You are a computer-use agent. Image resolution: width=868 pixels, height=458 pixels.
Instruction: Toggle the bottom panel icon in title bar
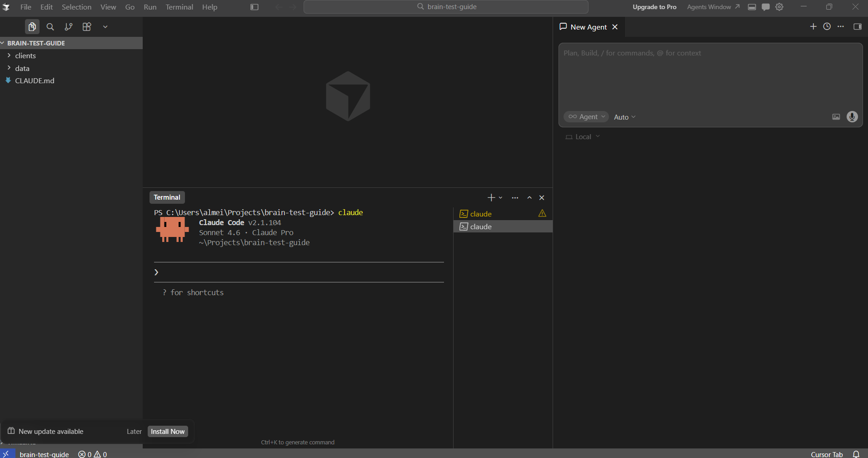(x=752, y=7)
